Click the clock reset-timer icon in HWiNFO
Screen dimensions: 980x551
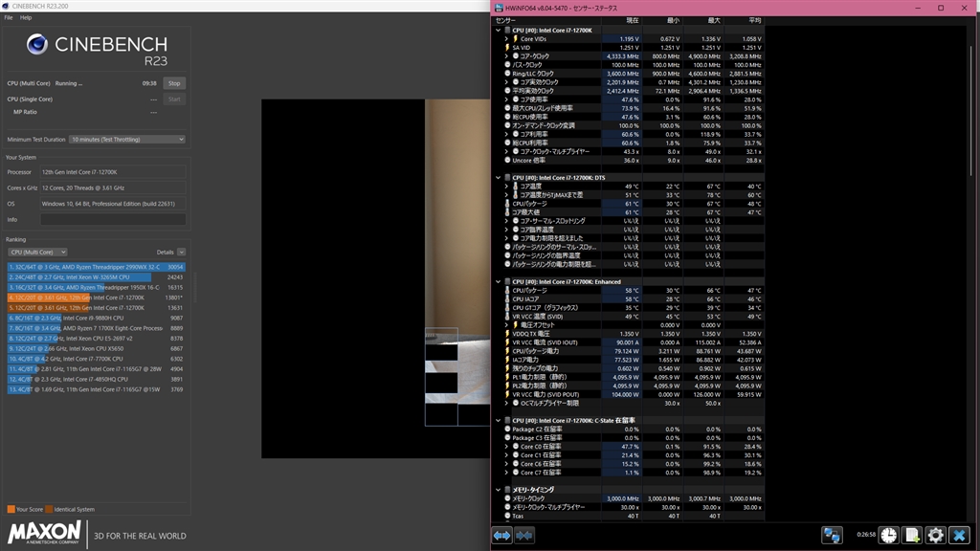[x=889, y=535]
